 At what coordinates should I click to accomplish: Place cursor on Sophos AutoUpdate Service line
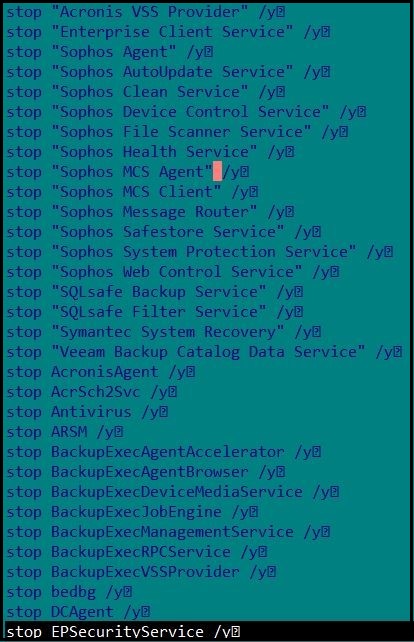pos(168,72)
